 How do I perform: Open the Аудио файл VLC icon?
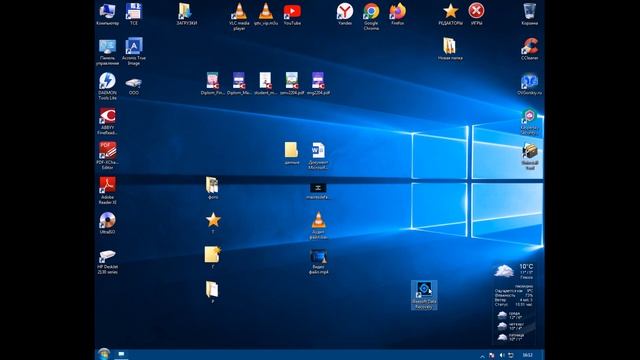pos(318,226)
